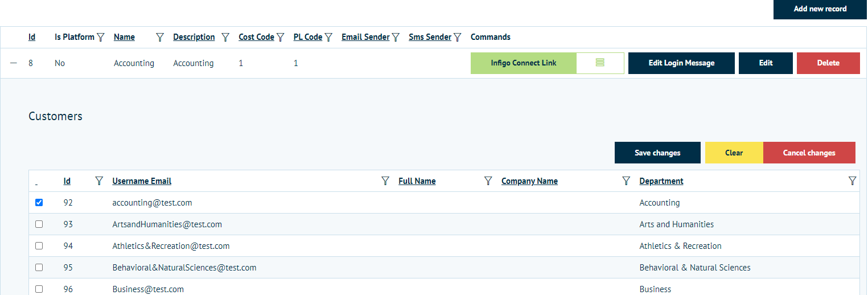Screen dimensions: 868x295
Task: Collapse the Accounting record row
Action: coord(14,63)
